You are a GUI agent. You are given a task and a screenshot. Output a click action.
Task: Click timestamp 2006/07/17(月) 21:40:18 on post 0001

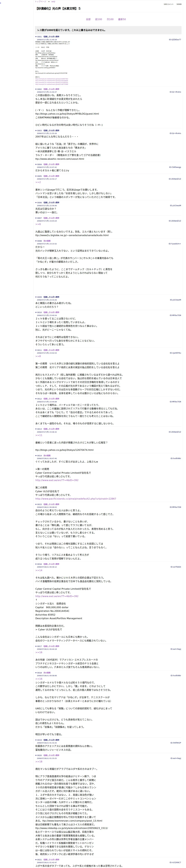click(47, 40)
